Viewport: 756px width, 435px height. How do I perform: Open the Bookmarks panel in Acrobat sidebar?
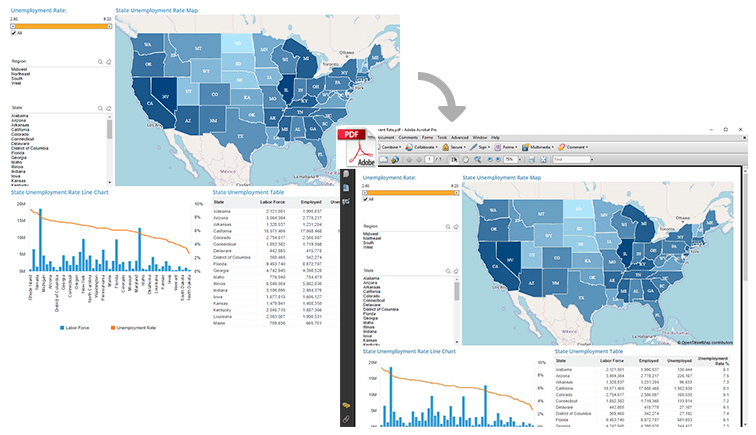click(346, 188)
